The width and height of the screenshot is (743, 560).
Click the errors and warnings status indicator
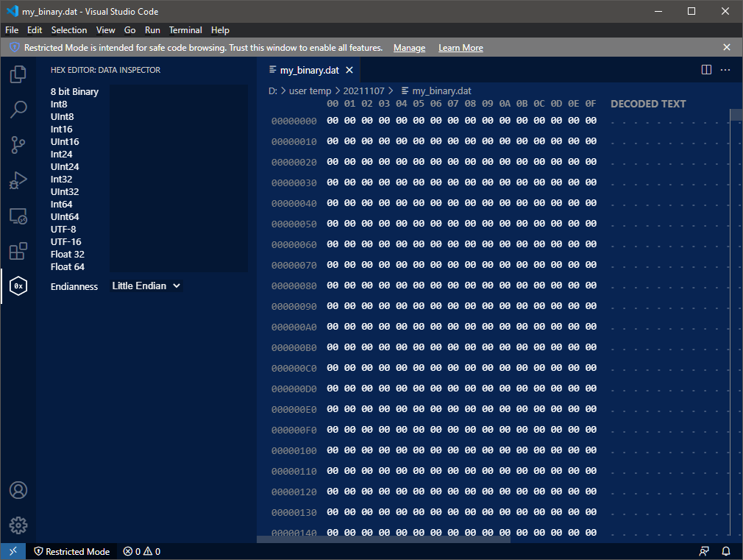pos(142,551)
